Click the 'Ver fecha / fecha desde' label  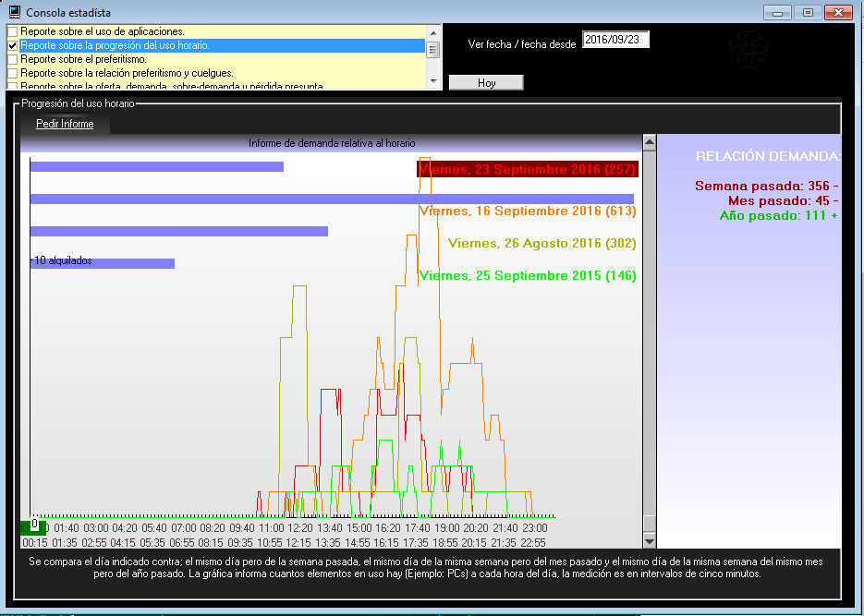(522, 44)
